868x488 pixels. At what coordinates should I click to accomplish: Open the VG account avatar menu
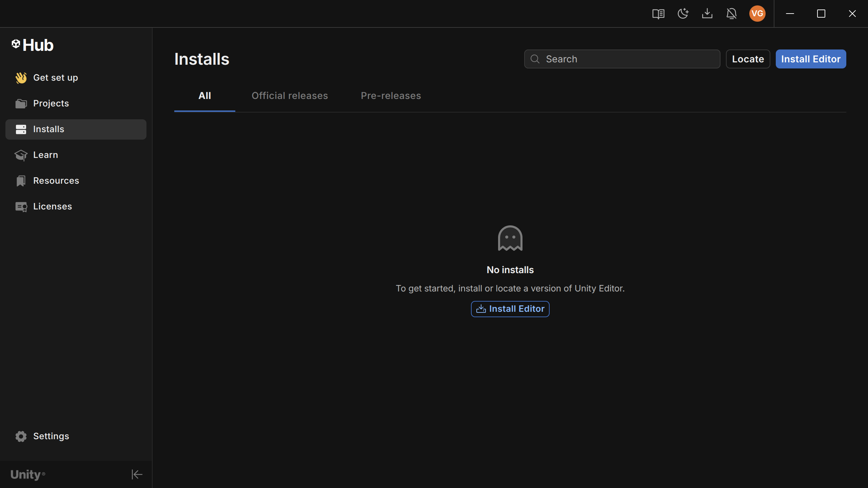tap(757, 14)
